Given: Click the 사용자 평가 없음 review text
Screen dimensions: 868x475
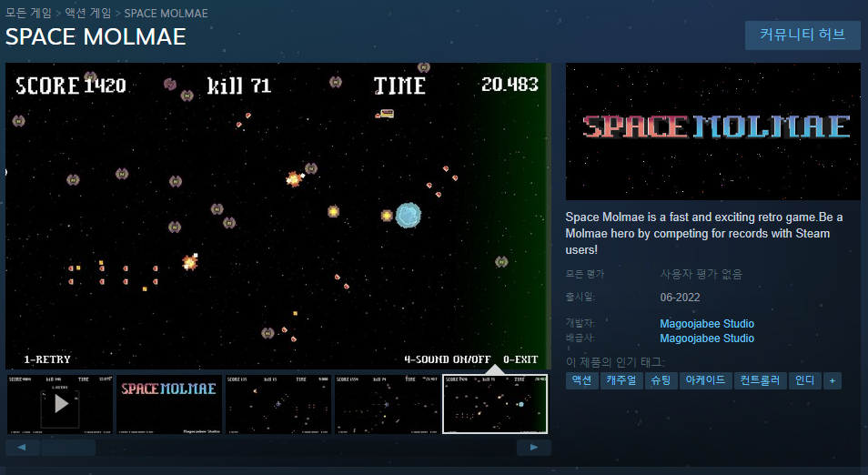Looking at the screenshot, I should coord(701,274).
